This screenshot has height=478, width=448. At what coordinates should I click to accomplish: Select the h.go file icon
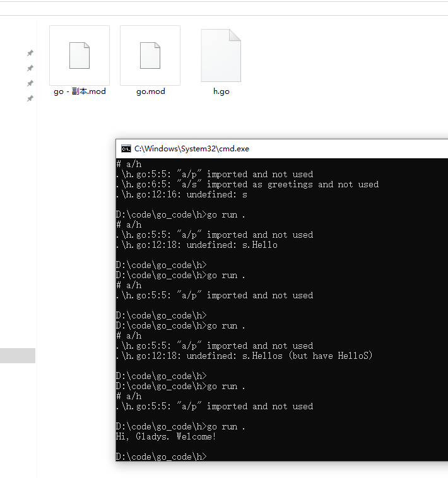(221, 55)
